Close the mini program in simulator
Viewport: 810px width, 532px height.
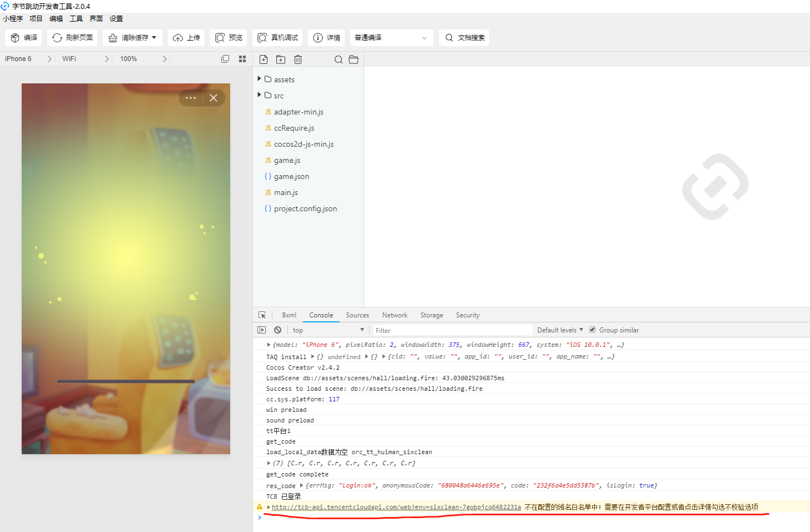(213, 98)
